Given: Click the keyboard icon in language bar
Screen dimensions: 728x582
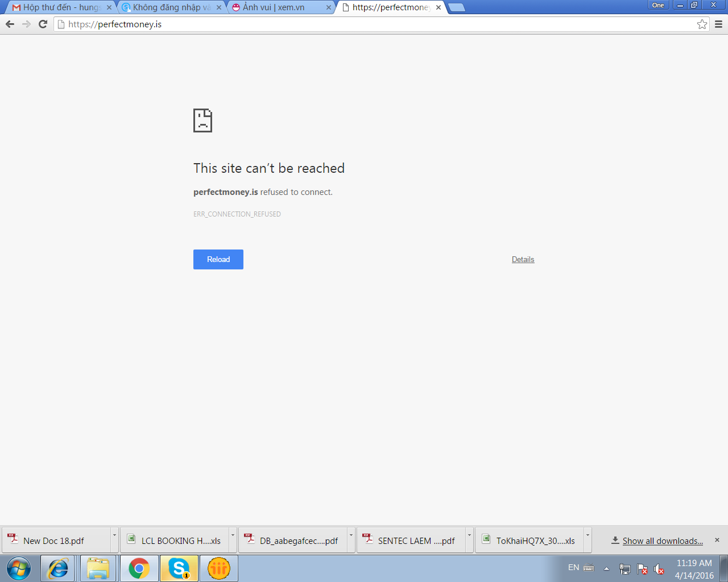Looking at the screenshot, I should [589, 568].
